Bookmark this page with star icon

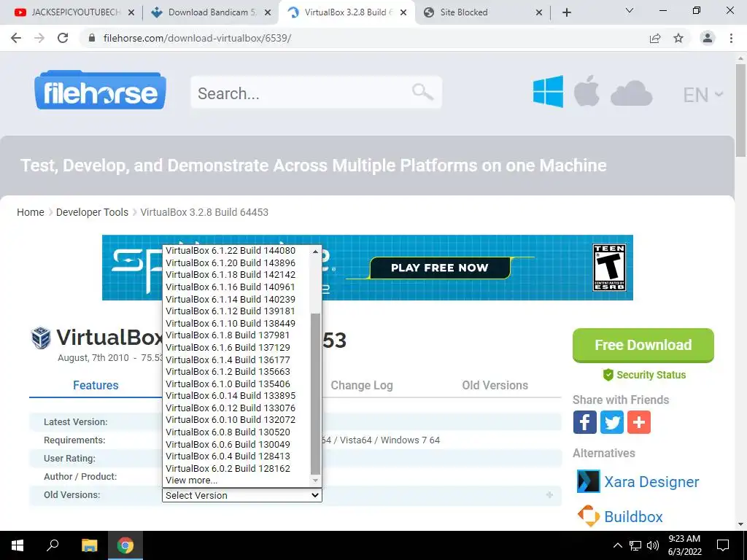pos(678,38)
